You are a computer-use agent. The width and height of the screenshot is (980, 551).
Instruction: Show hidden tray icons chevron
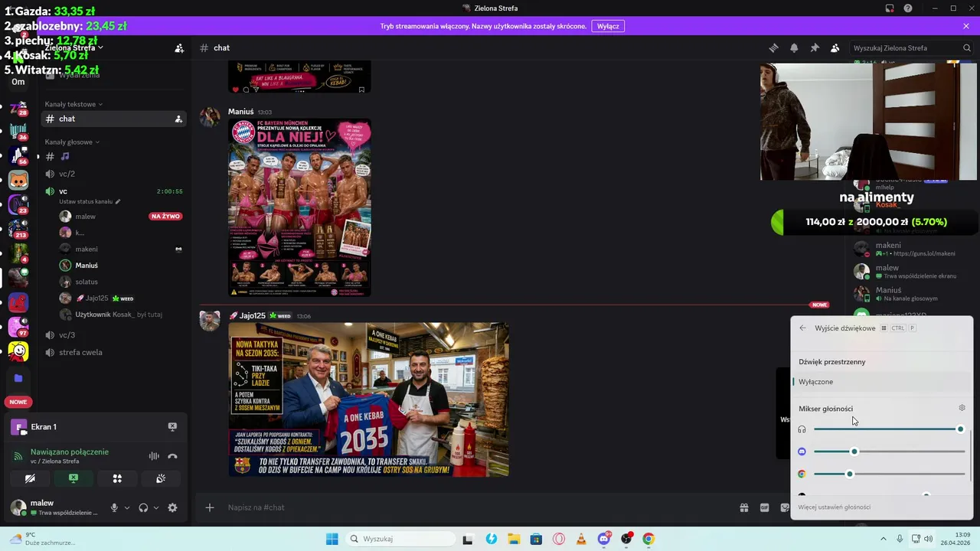click(883, 539)
